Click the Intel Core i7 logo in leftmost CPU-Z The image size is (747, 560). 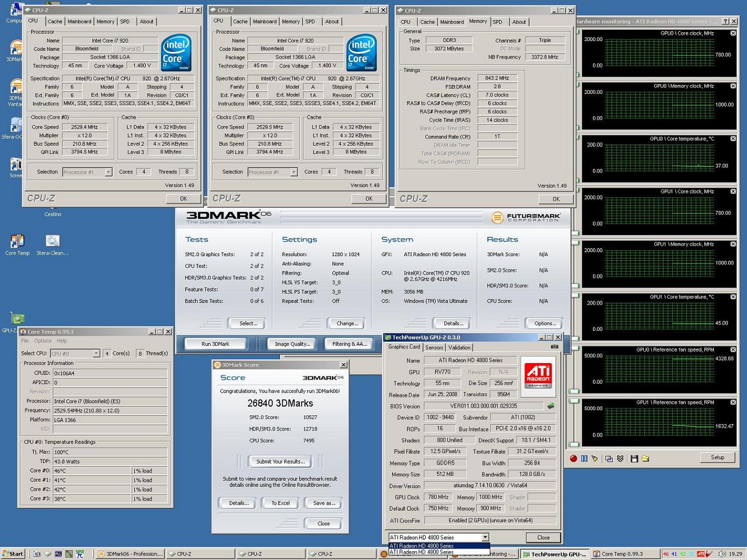pyautogui.click(x=176, y=52)
